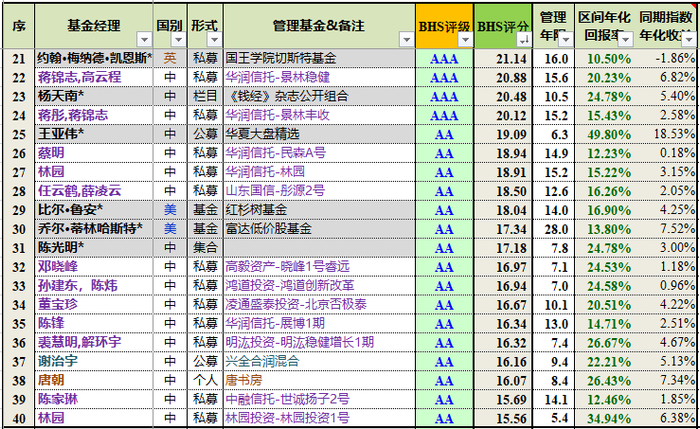Select manager cell 蒋锦志,高云程
This screenshot has height=429, width=700.
click(x=94, y=77)
